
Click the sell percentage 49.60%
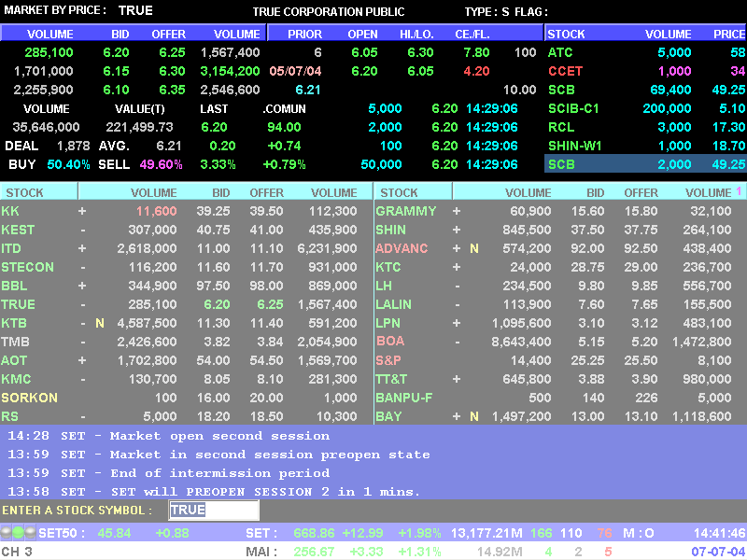[x=161, y=164]
